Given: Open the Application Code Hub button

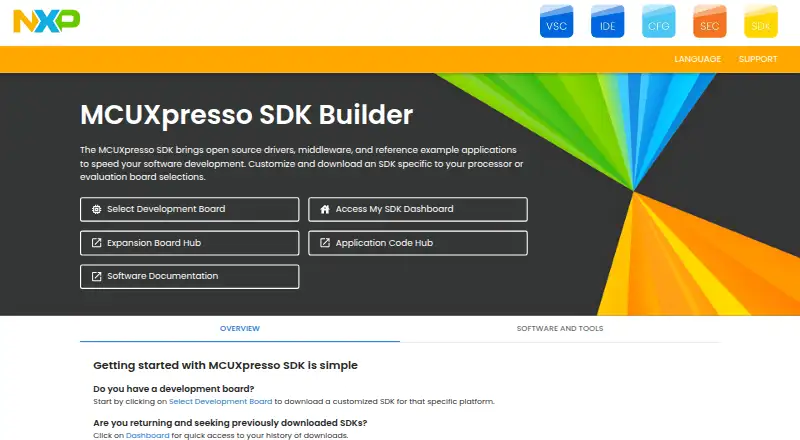Looking at the screenshot, I should (418, 243).
